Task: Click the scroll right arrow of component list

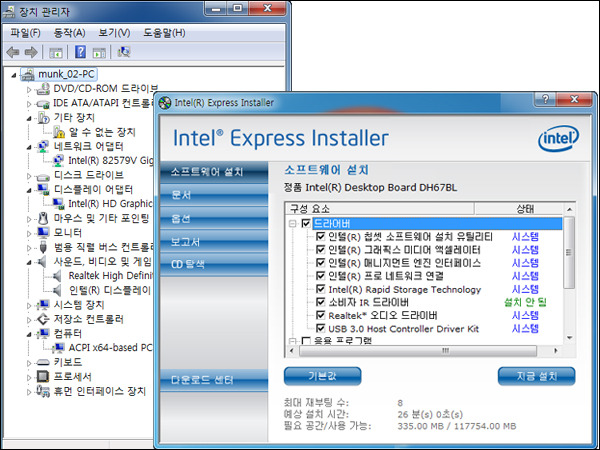Action: coord(556,351)
